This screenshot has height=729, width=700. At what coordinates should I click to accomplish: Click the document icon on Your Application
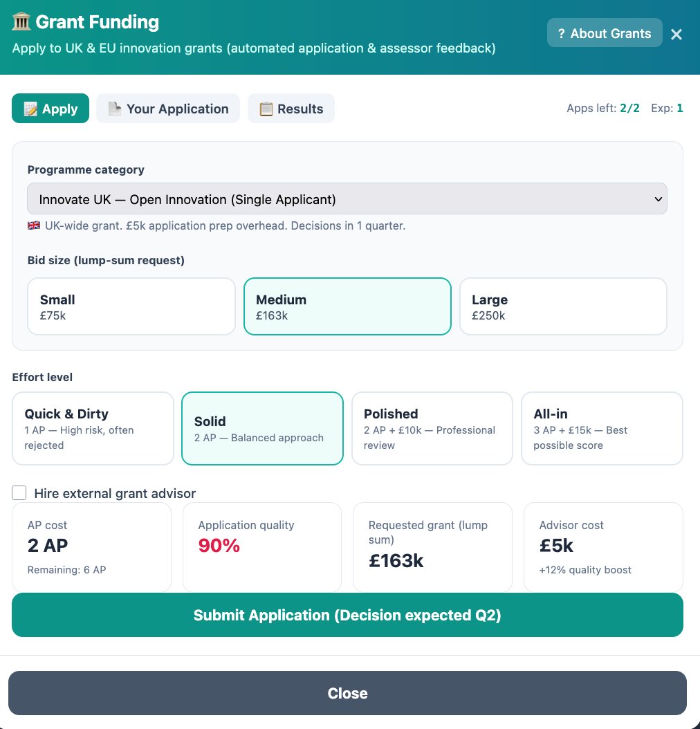coord(114,109)
